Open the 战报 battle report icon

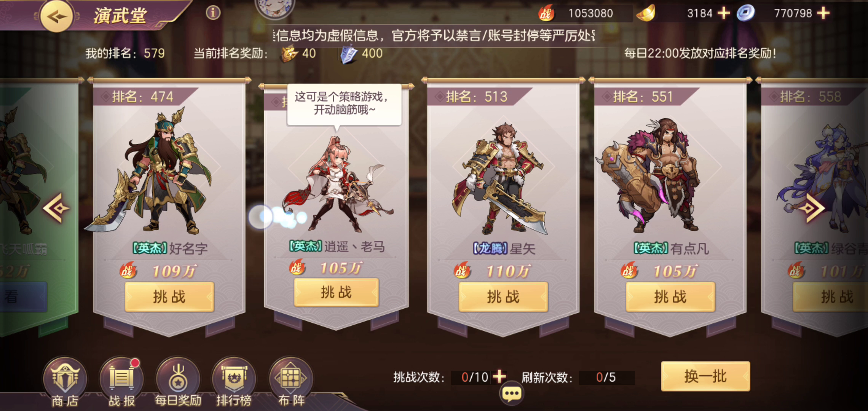click(121, 382)
